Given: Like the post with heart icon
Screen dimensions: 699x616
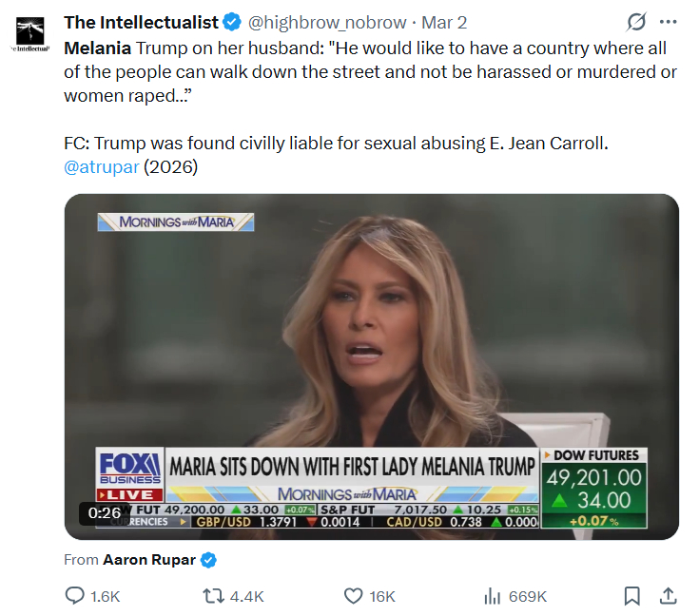Looking at the screenshot, I should (x=353, y=596).
